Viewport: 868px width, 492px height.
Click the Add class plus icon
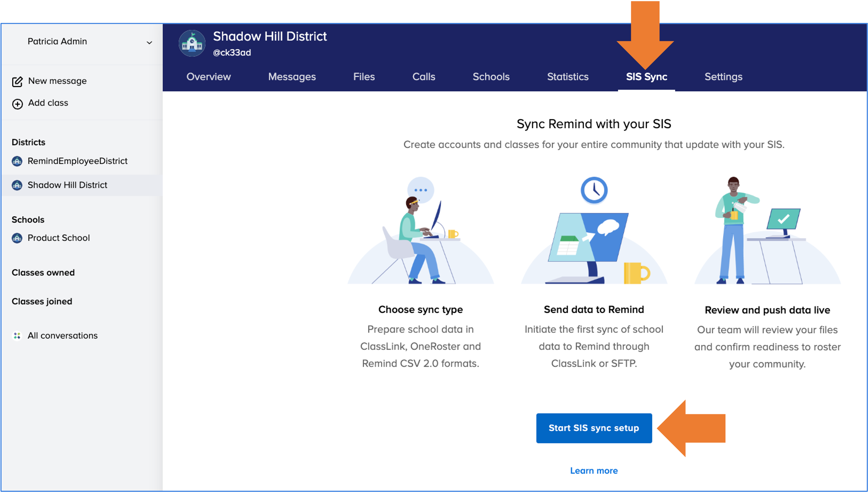pyautogui.click(x=17, y=103)
